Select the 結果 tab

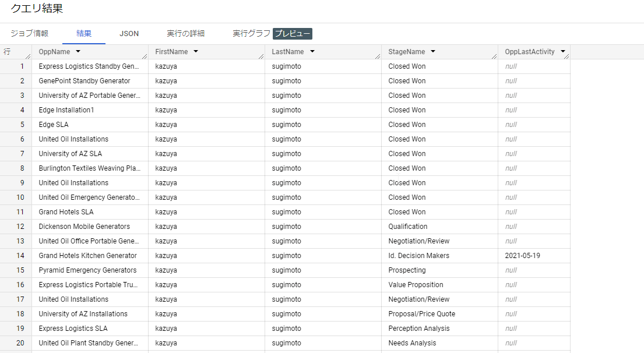click(84, 34)
